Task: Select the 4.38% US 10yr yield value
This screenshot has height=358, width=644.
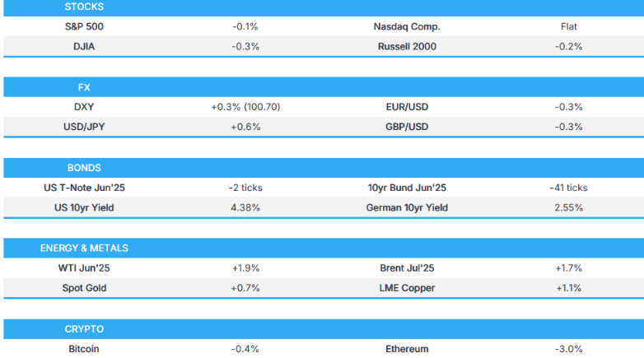Action: [246, 207]
